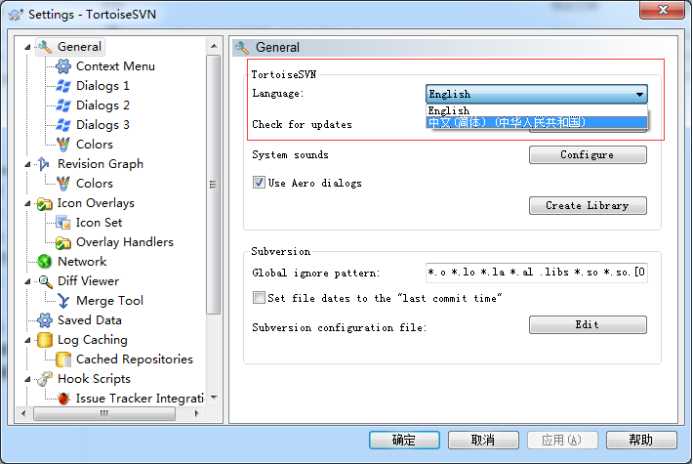Click the tree vertical scrollbar thumb
This screenshot has width=693, height=464.
213,185
